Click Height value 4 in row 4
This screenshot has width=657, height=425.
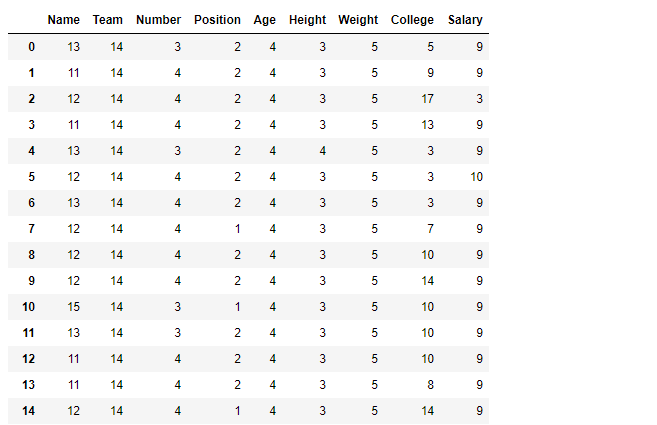pyautogui.click(x=322, y=150)
